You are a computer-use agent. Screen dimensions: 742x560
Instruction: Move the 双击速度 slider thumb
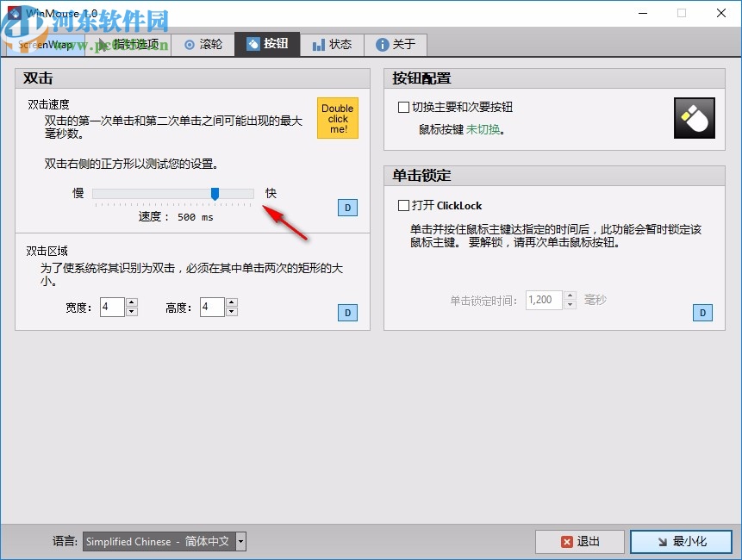coord(215,194)
